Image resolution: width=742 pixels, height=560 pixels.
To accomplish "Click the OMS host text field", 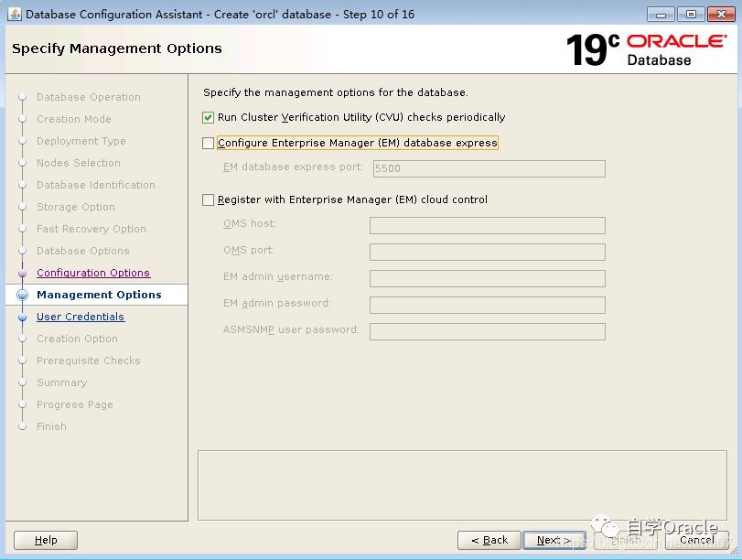I will (487, 225).
